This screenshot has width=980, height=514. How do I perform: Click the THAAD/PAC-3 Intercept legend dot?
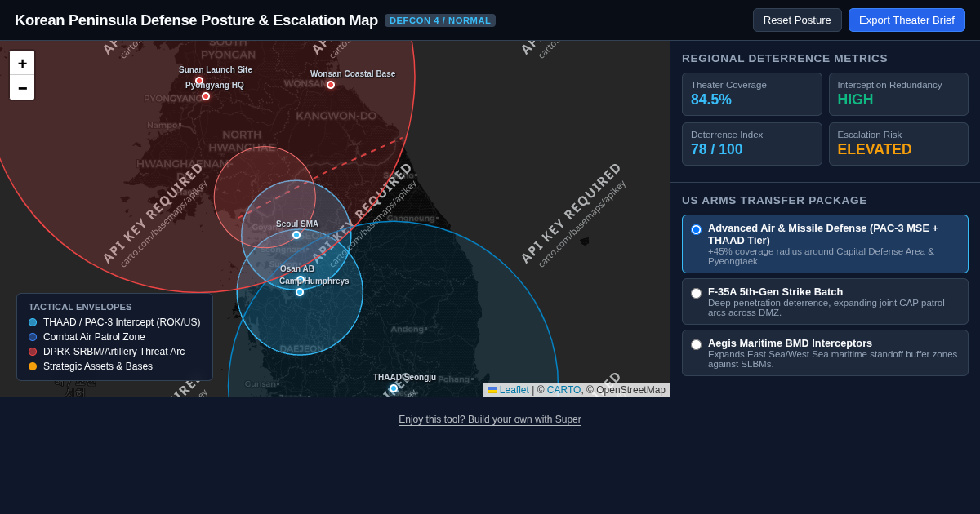pos(33,322)
